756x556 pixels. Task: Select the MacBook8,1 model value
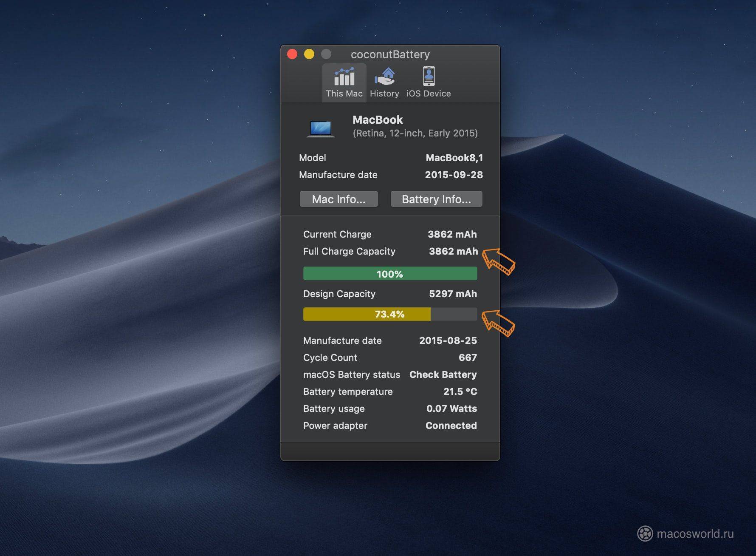click(454, 158)
